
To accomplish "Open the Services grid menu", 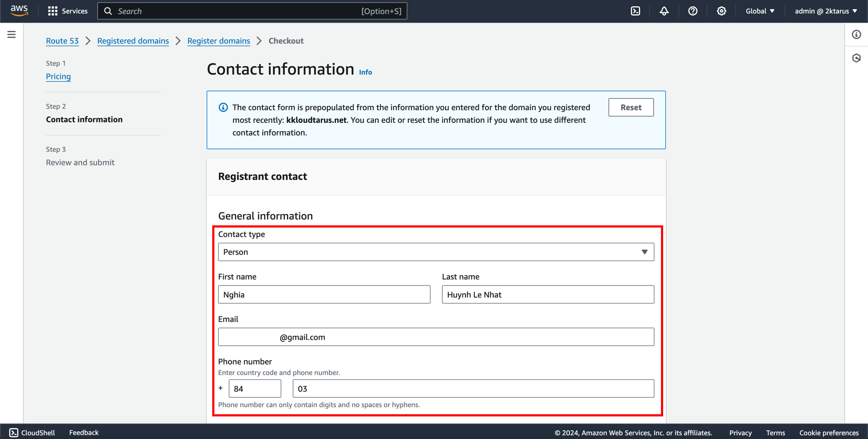I will point(68,11).
